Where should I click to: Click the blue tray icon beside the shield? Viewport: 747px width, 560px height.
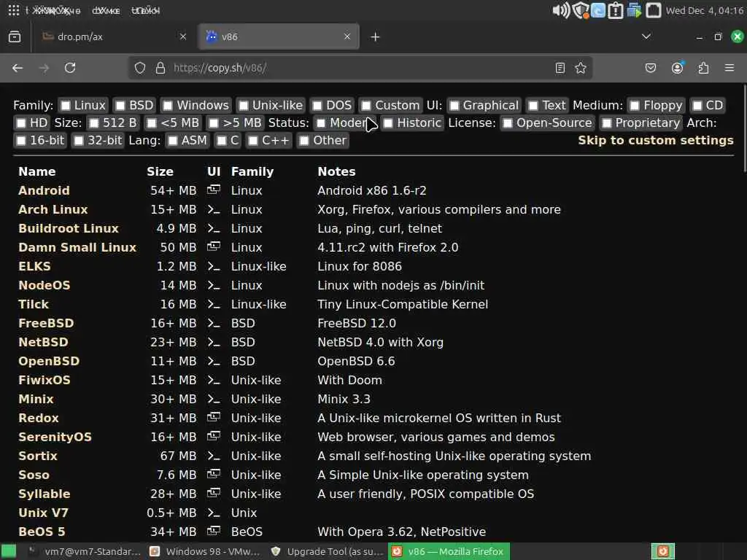[x=598, y=10]
